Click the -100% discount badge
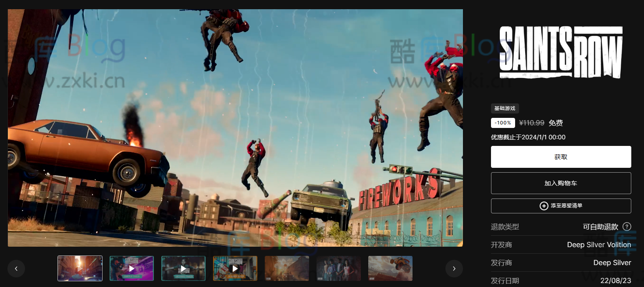This screenshot has width=644, height=287. point(503,123)
